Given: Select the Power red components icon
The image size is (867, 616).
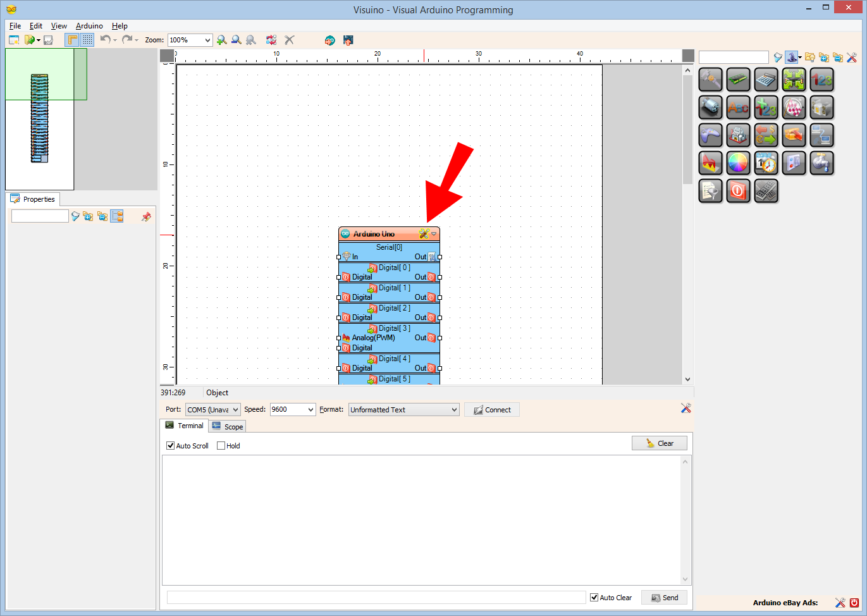Looking at the screenshot, I should point(739,190).
